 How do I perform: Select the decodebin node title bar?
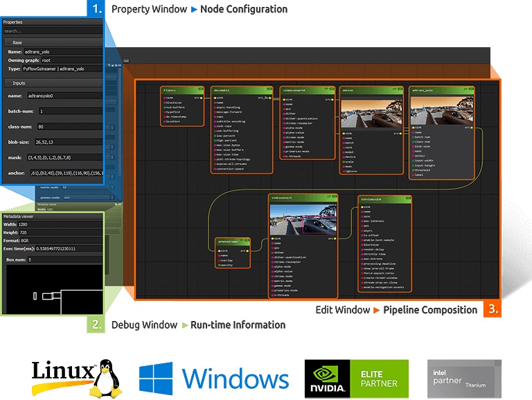point(242,90)
